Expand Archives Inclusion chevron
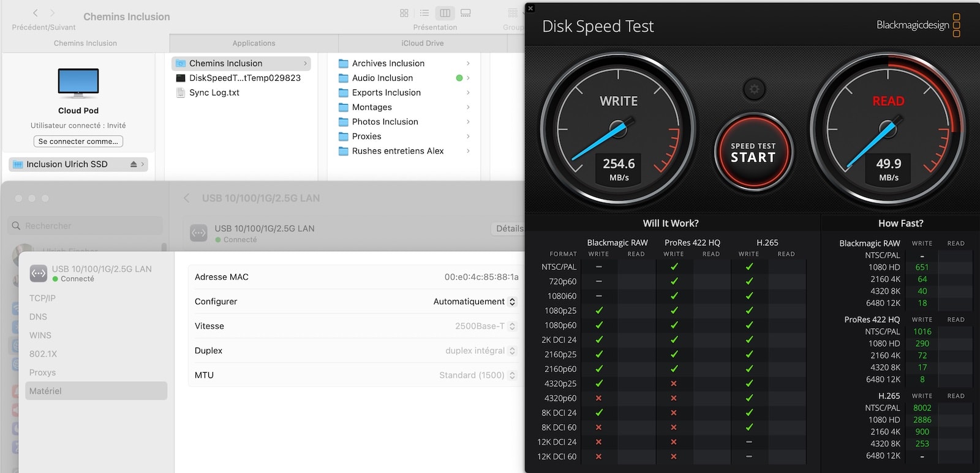The height and width of the screenshot is (473, 980). click(x=468, y=63)
